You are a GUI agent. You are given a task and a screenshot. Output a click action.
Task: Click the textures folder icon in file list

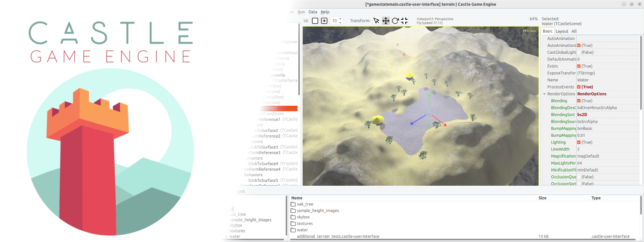(294, 224)
